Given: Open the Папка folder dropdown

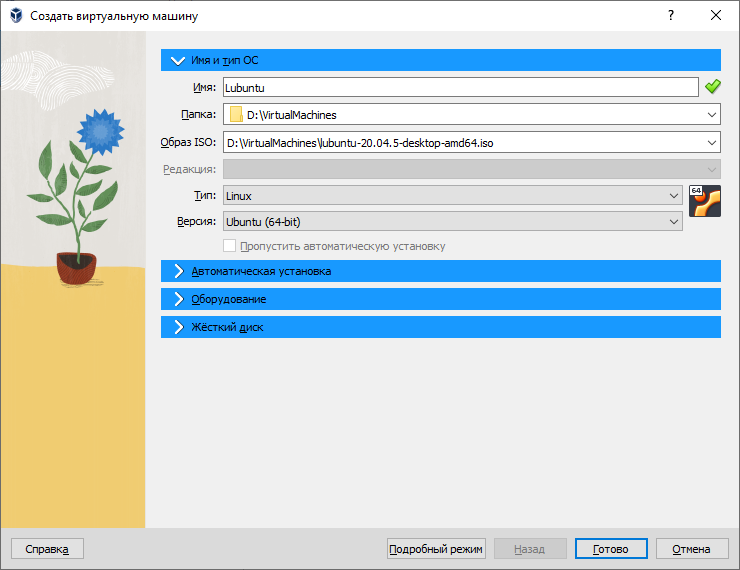Looking at the screenshot, I should point(471,115).
